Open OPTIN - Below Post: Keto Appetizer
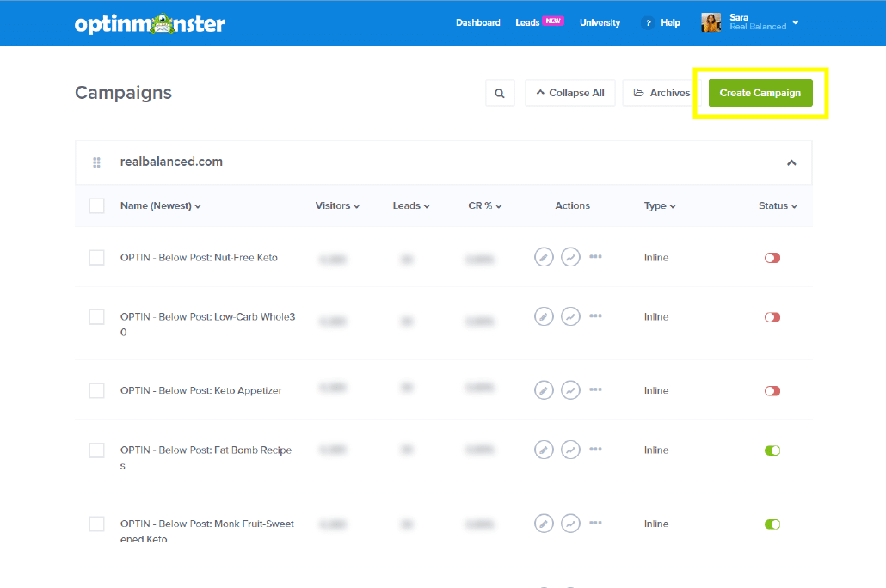The width and height of the screenshot is (886, 588). click(x=201, y=390)
